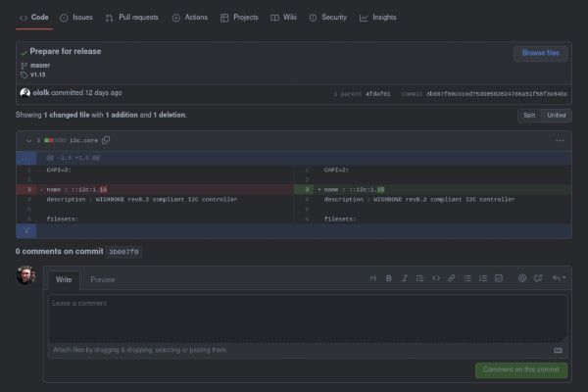Toggle bold text in comment toolbar
Image resolution: width=588 pixels, height=392 pixels.
(389, 278)
